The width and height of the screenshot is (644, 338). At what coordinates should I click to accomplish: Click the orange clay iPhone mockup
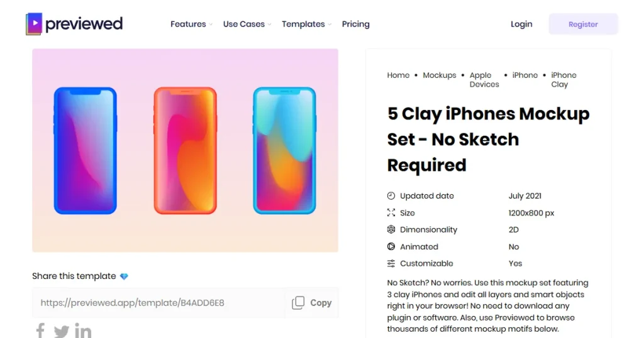(185, 150)
